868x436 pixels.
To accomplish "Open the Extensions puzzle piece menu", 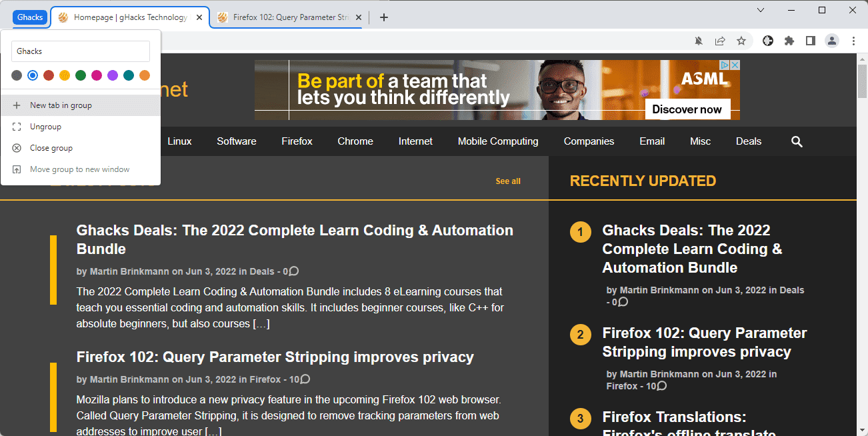I will (x=789, y=41).
